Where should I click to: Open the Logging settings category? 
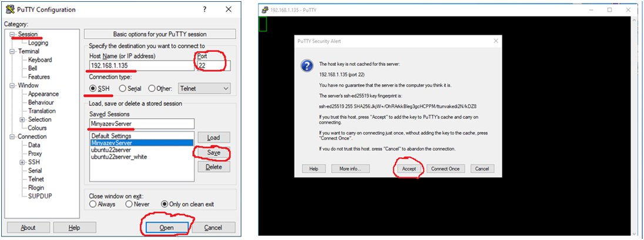(38, 43)
